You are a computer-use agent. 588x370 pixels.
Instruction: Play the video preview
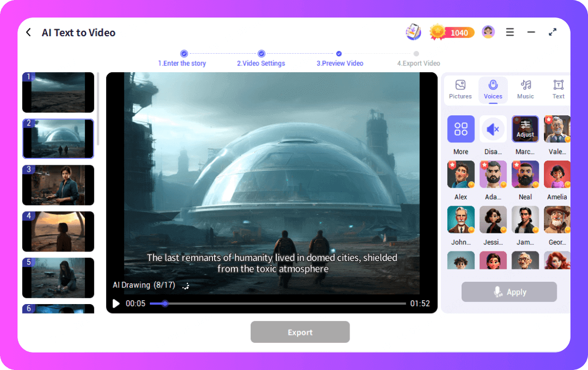[116, 304]
